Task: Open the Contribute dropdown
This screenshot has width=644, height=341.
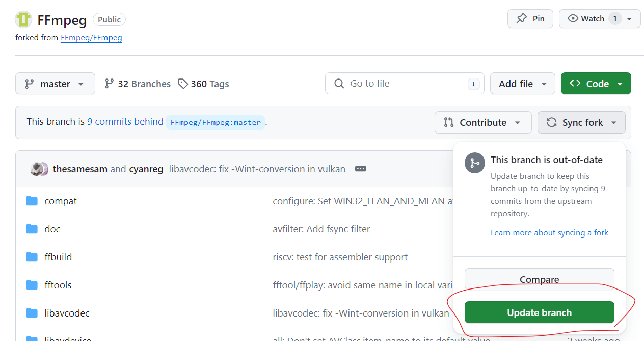Action: tap(483, 122)
